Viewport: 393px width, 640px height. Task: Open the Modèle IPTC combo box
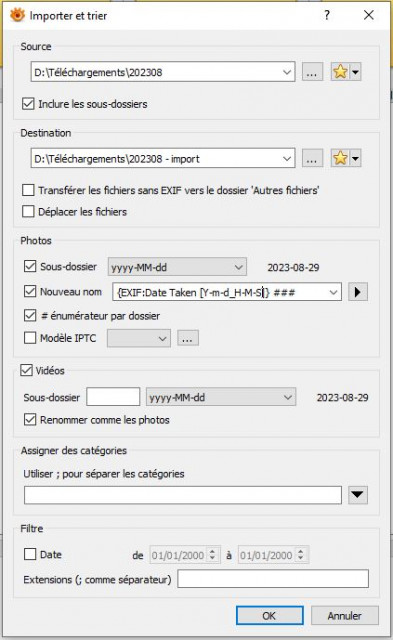click(x=139, y=339)
